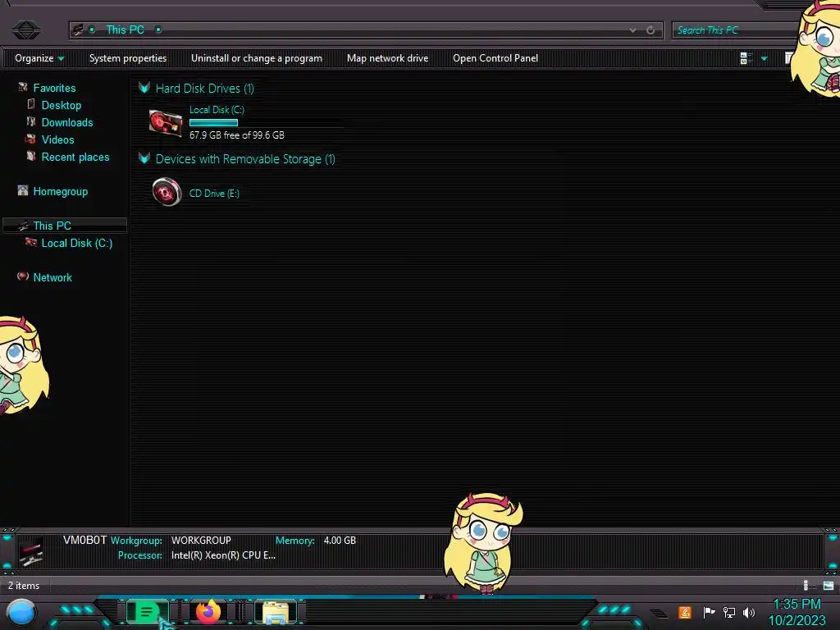Click the Videos icon in the sidebar
Image resolution: width=840 pixels, height=630 pixels.
click(x=30, y=139)
